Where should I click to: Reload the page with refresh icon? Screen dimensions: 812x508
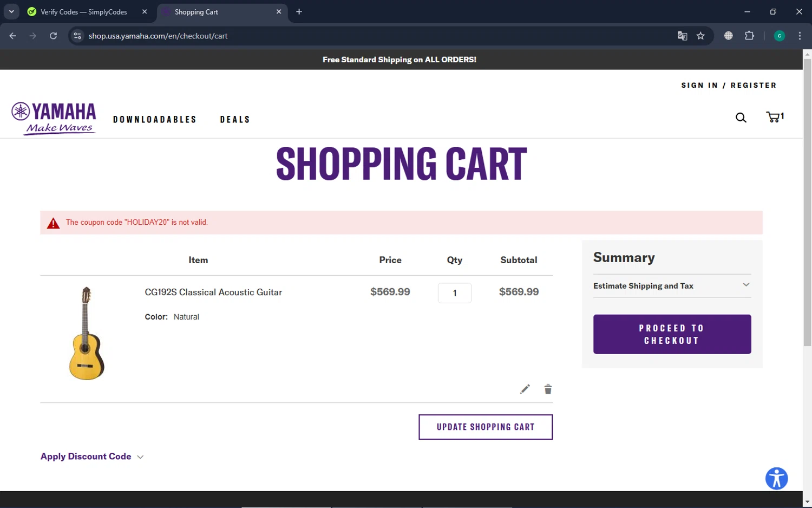tap(53, 36)
